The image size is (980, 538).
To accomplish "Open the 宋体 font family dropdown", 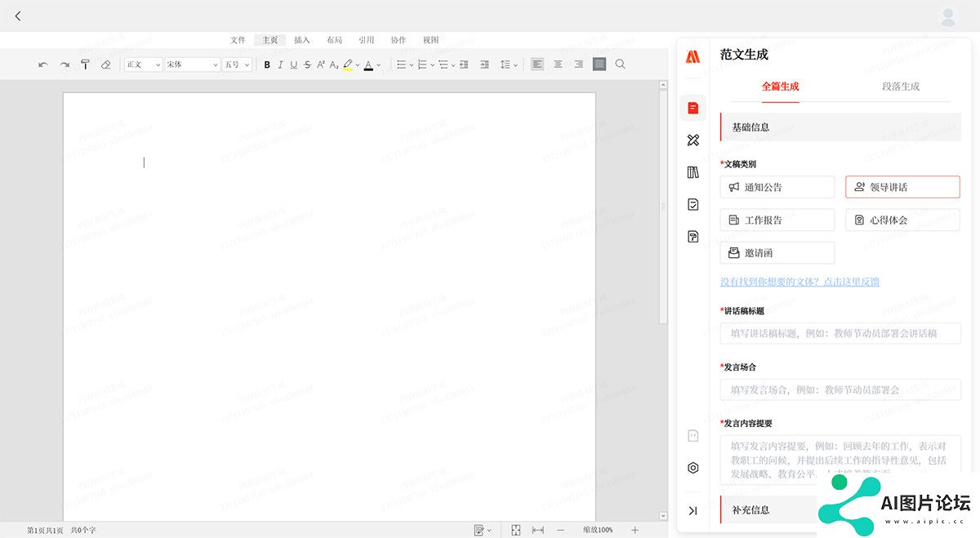I will [193, 64].
